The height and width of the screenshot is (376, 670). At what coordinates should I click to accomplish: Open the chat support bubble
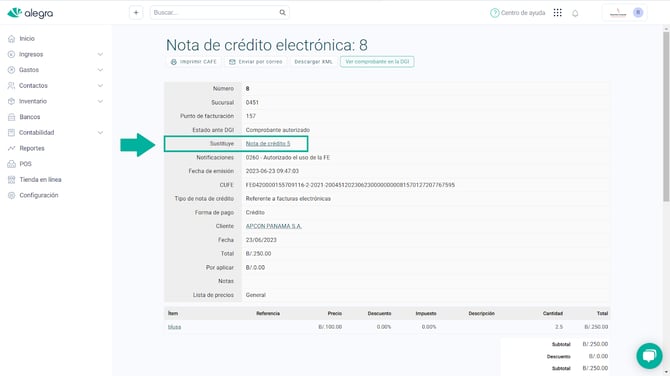pyautogui.click(x=649, y=355)
